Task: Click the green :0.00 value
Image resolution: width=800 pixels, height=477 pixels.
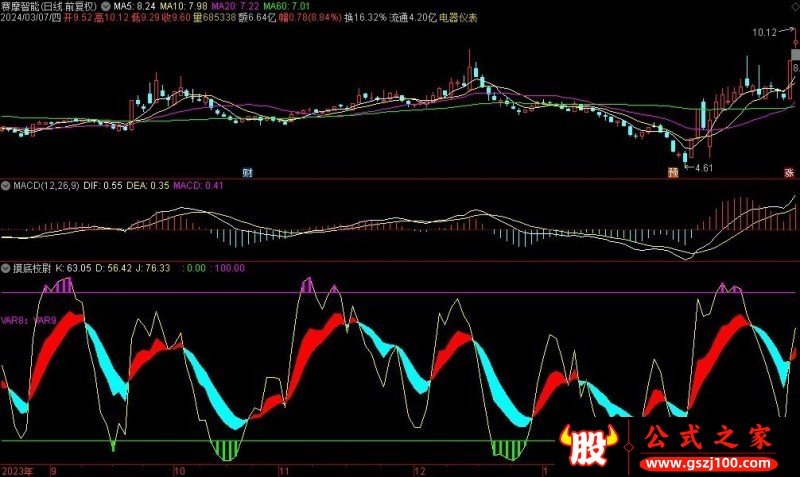Action: [194, 268]
